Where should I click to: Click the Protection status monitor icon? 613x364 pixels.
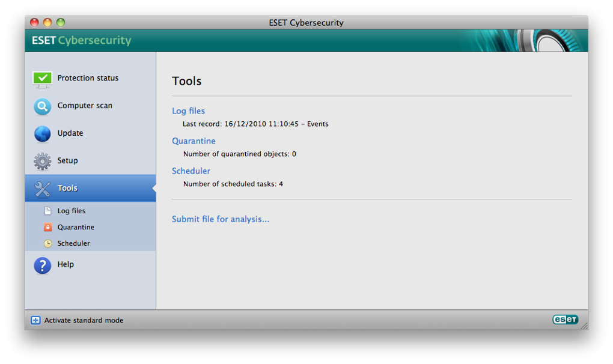[42, 79]
